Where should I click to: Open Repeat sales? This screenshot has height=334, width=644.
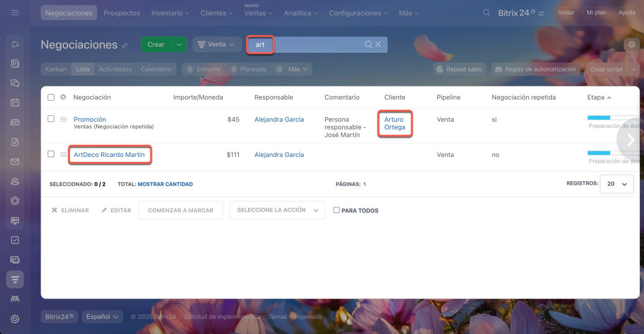tap(459, 69)
